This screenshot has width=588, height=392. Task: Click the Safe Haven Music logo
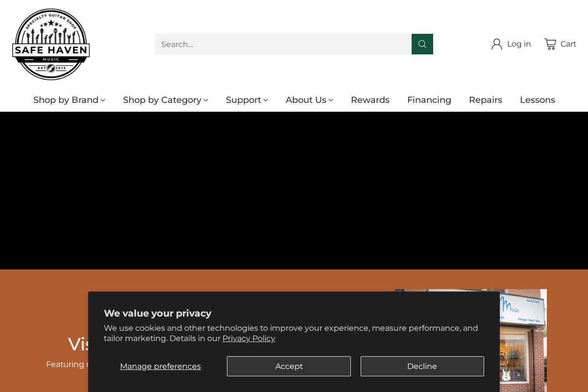tap(51, 44)
